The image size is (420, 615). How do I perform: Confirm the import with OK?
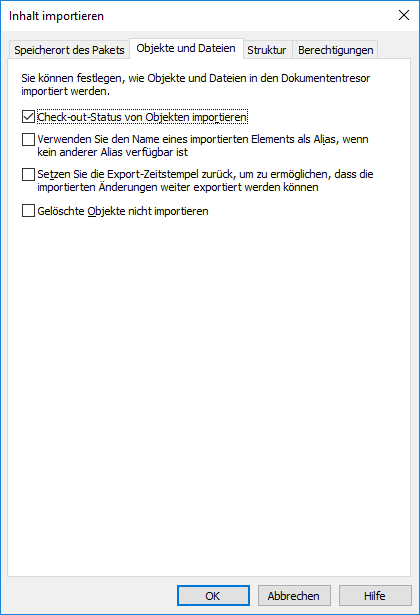pos(213,596)
